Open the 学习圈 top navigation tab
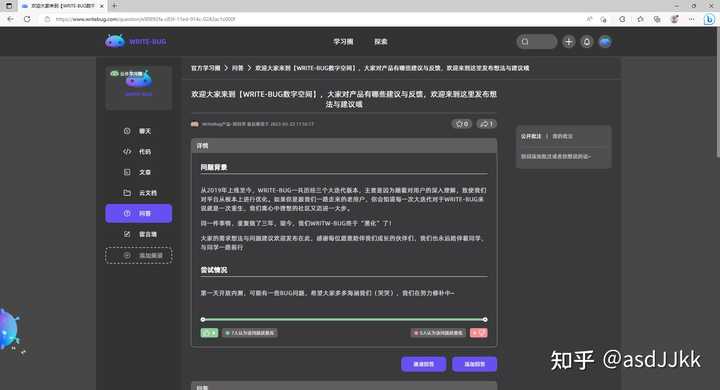 tap(343, 42)
